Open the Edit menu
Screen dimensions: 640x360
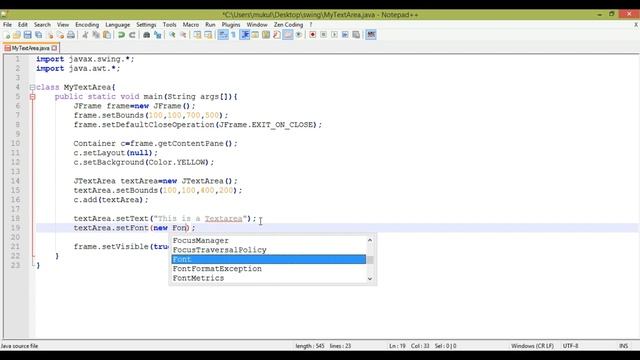pyautogui.click(x=23, y=24)
